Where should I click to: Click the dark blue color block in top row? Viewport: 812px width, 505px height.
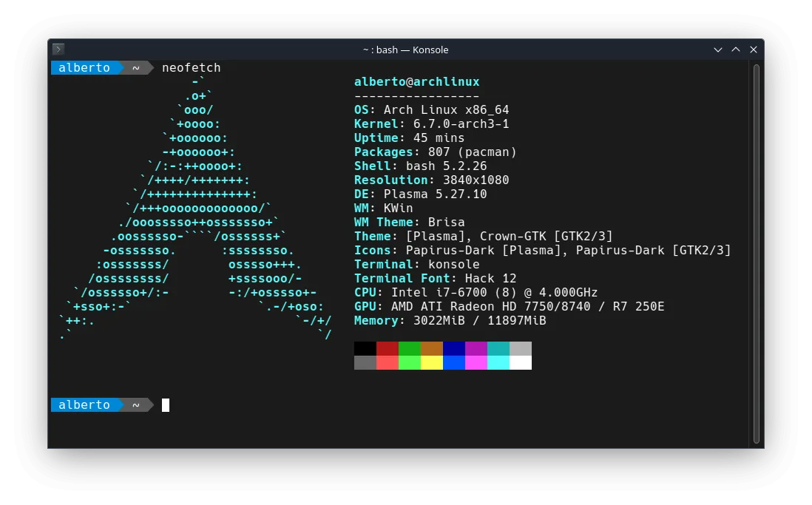[454, 348]
